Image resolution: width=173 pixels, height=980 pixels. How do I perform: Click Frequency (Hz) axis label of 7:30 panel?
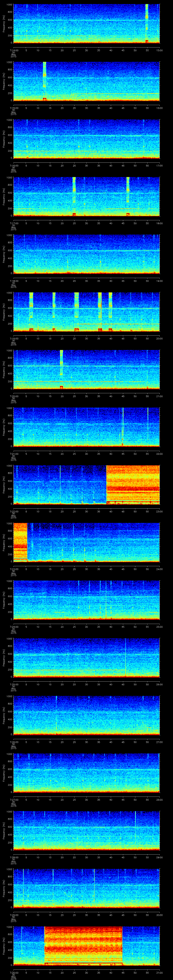4,946
